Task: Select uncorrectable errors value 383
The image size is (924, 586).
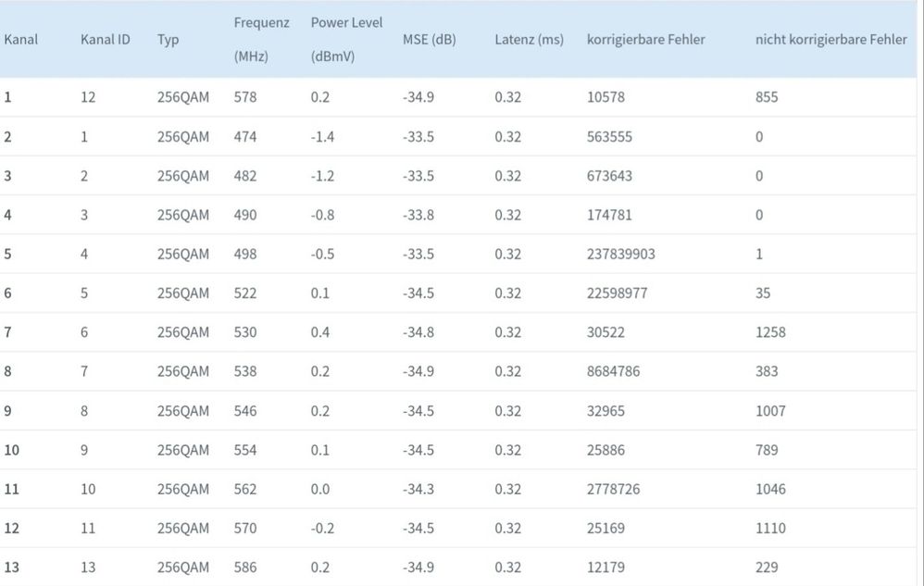Action: pyautogui.click(x=767, y=371)
